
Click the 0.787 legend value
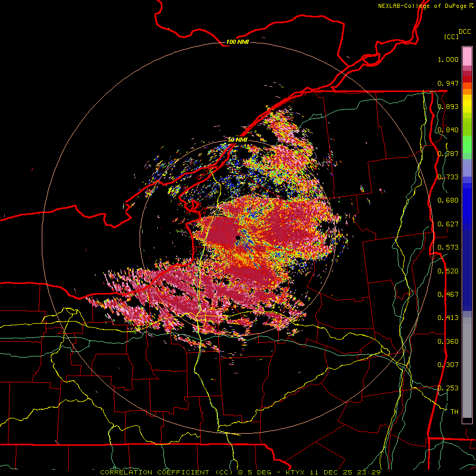tap(448, 153)
